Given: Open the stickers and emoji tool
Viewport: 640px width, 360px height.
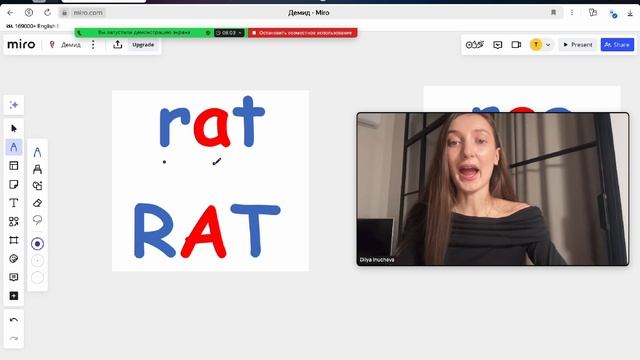Looking at the screenshot, I should 13,259.
